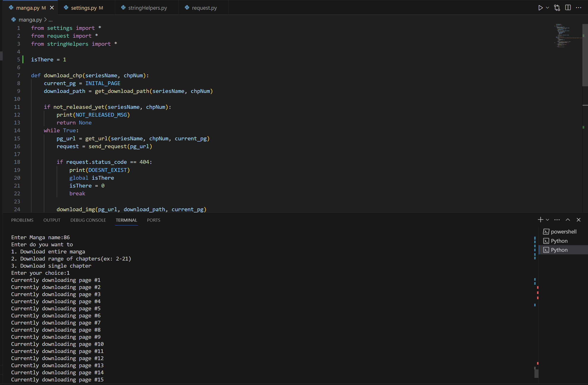Open editor more actions ellipsis

coord(579,8)
